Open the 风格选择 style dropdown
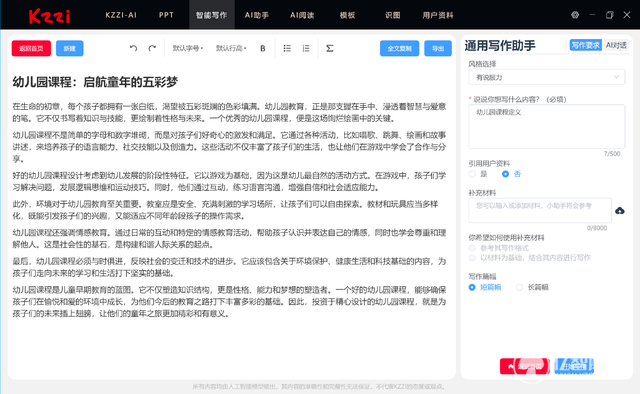Viewport: 640px width, 394px height. click(x=547, y=77)
